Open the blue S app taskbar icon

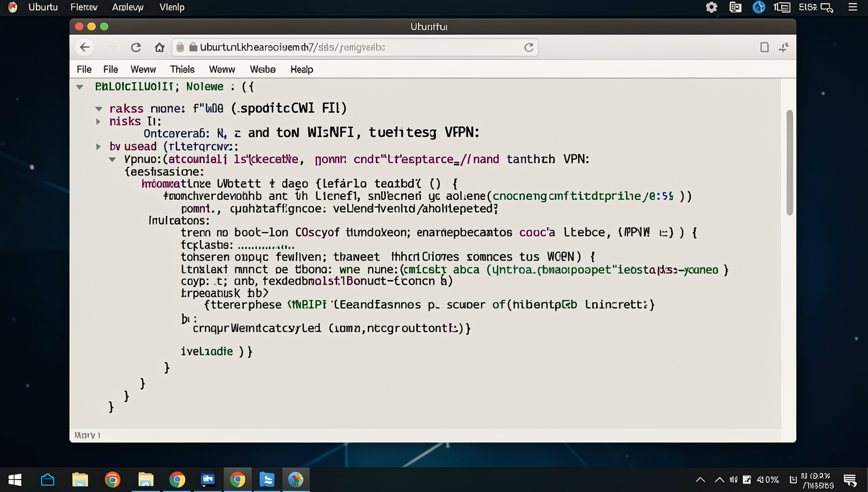point(267,480)
